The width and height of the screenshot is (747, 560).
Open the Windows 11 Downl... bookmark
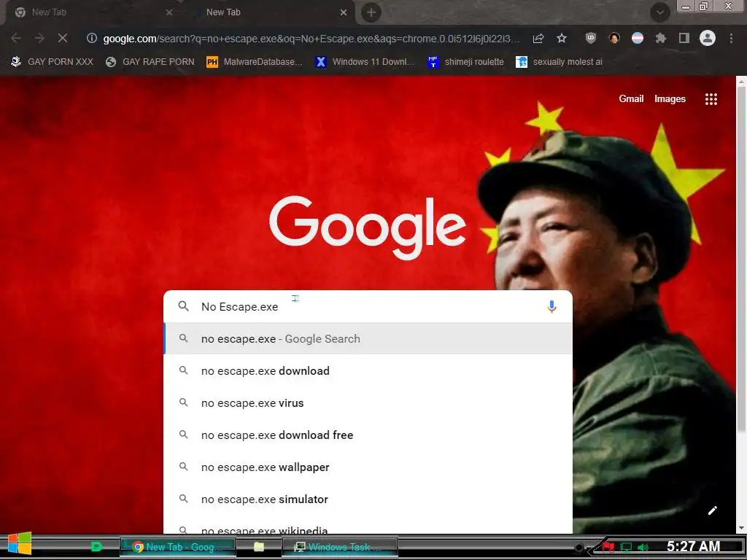(365, 62)
